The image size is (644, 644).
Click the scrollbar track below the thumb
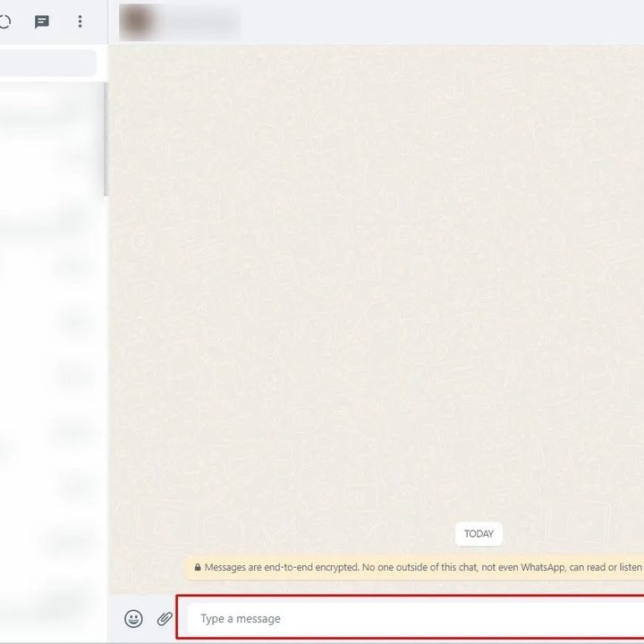tap(105, 402)
